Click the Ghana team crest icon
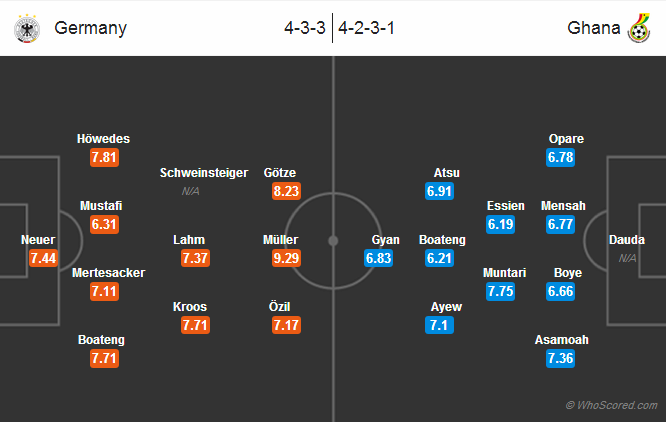666x422 pixels. 638,29
